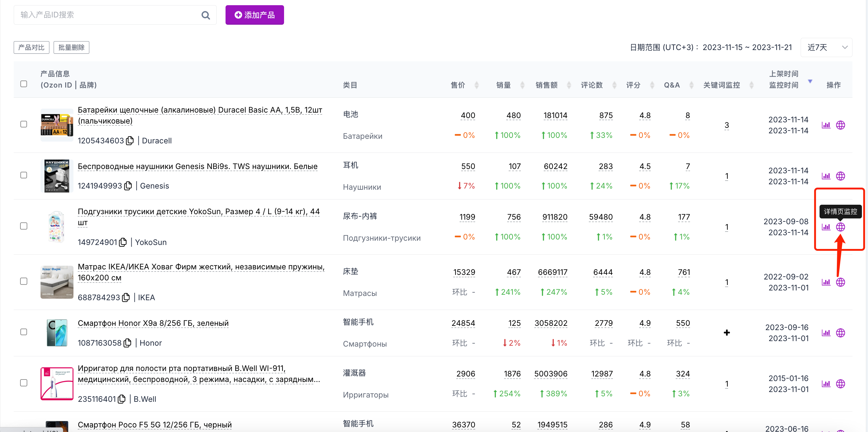Toggle the select-all header checkbox
This screenshot has width=868, height=432.
click(x=23, y=84)
